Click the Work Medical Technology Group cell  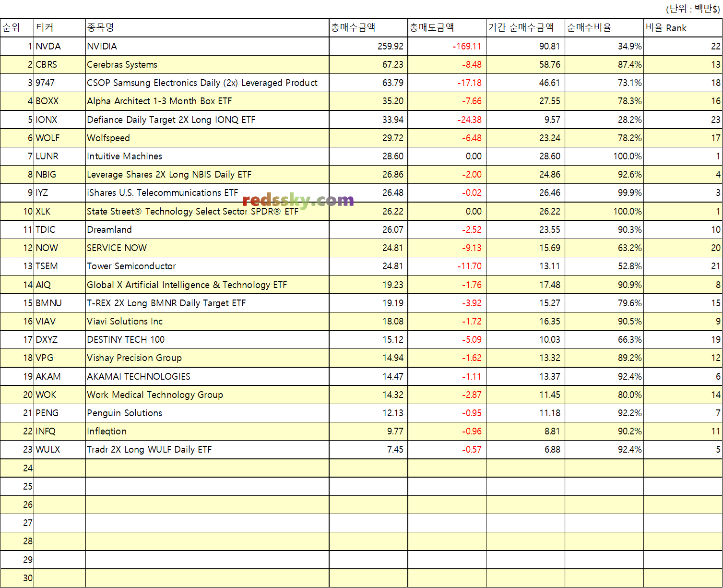coord(207,395)
